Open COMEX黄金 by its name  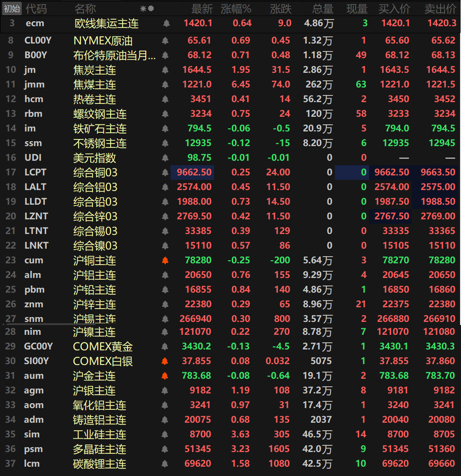pos(103,347)
